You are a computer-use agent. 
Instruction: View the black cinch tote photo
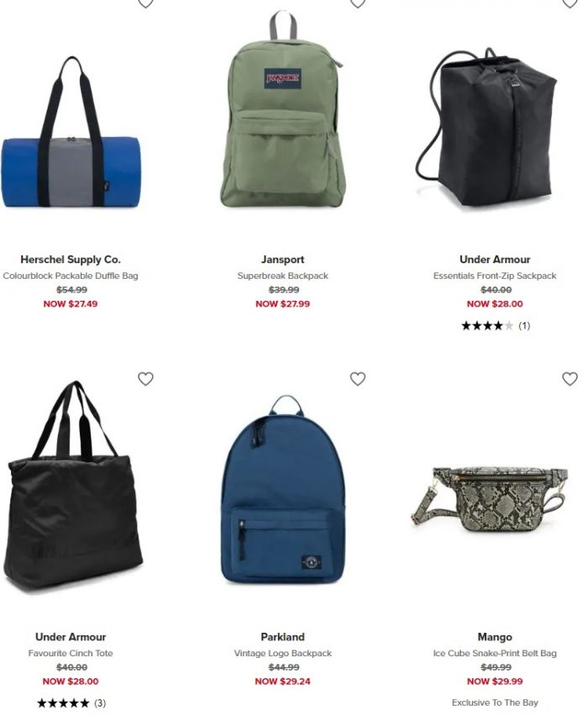point(73,488)
